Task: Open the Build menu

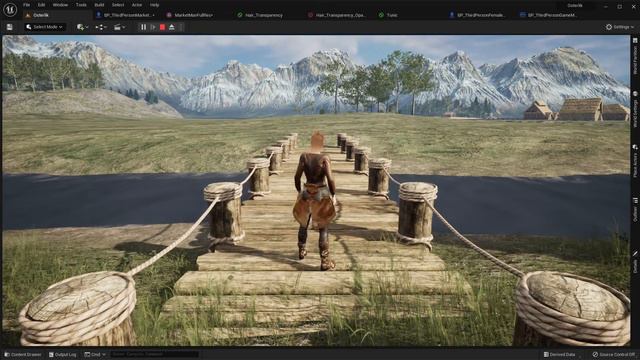Action: (99, 5)
